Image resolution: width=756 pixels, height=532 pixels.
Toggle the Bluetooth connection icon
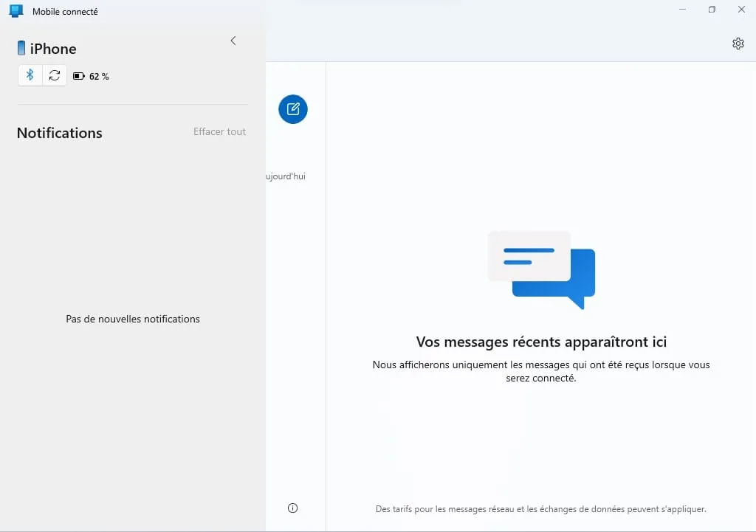(x=30, y=75)
